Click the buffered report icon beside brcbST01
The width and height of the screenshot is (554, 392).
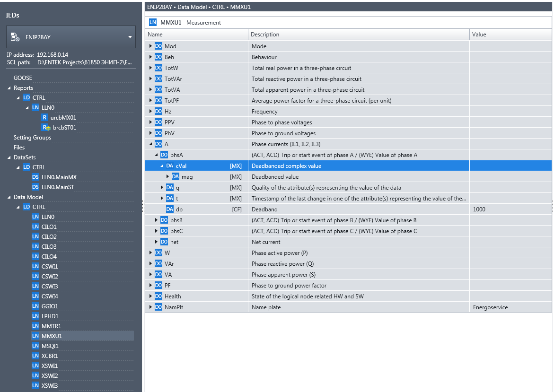[x=45, y=128]
